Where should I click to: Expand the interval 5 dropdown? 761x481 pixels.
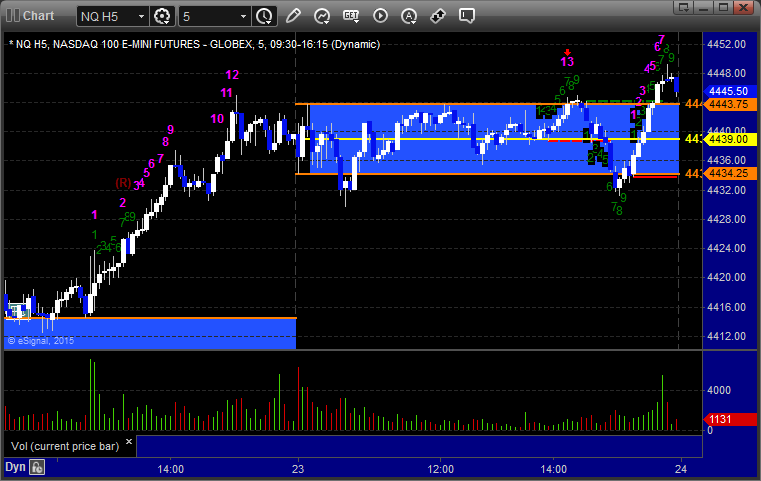click(243, 17)
